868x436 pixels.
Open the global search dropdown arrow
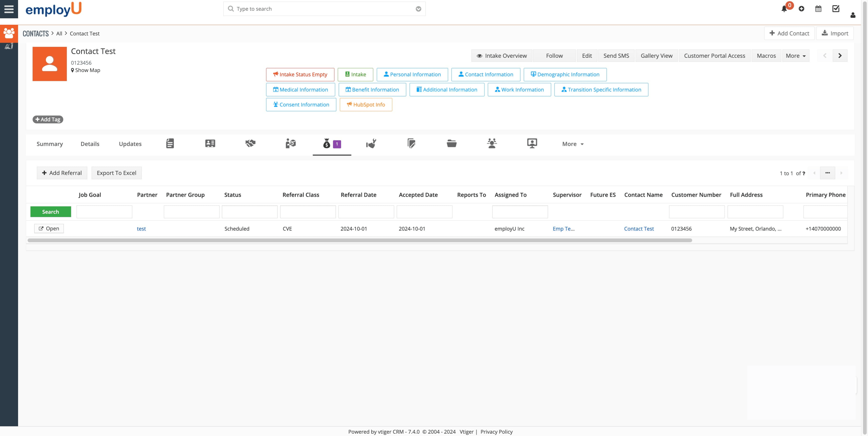[x=418, y=9]
